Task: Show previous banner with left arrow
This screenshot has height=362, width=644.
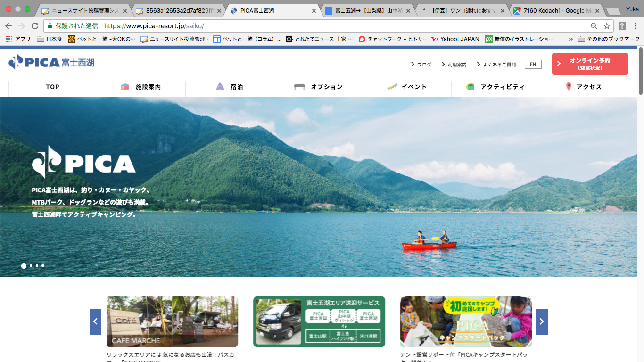Action: 95,322
